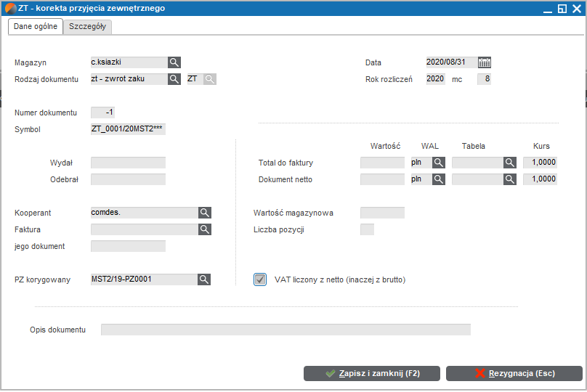Search Tabela for Total do faktury

[x=509, y=163]
